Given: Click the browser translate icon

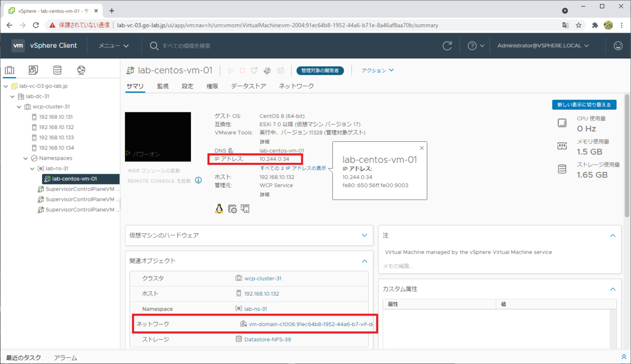Looking at the screenshot, I should (x=565, y=25).
